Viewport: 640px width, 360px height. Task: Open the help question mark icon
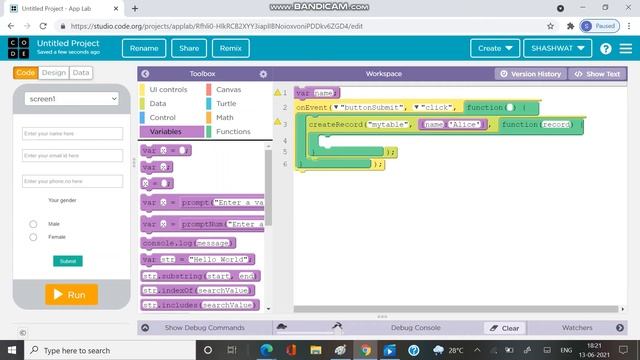coord(606,49)
